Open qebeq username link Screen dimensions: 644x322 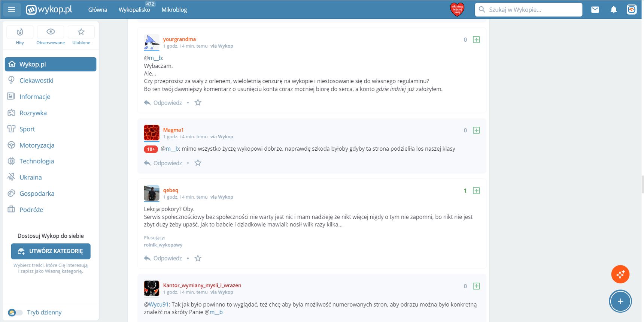[171, 190]
